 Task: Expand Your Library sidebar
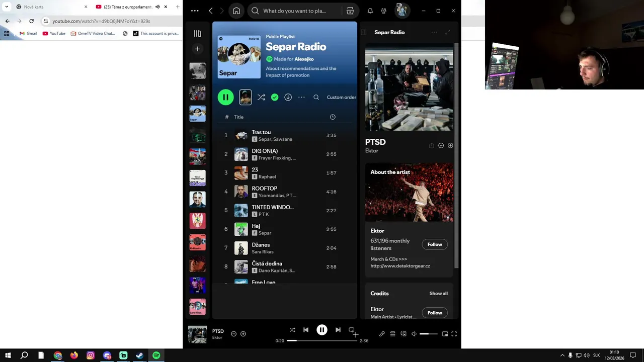[197, 33]
